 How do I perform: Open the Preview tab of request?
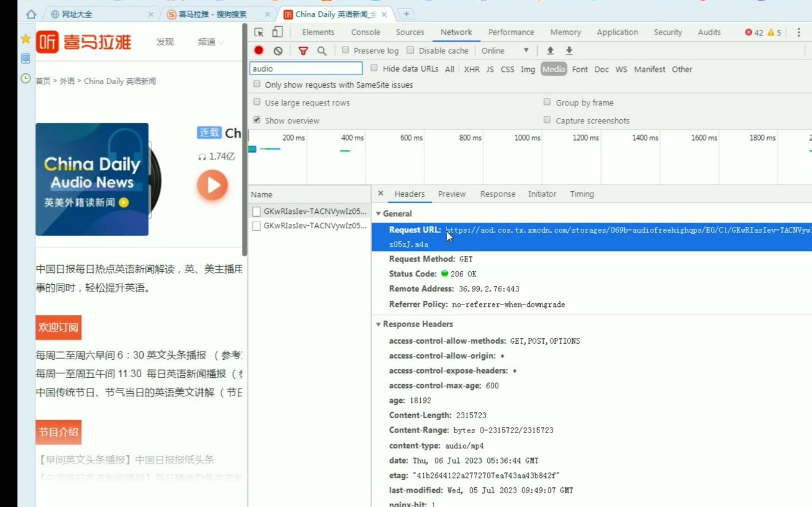(452, 194)
